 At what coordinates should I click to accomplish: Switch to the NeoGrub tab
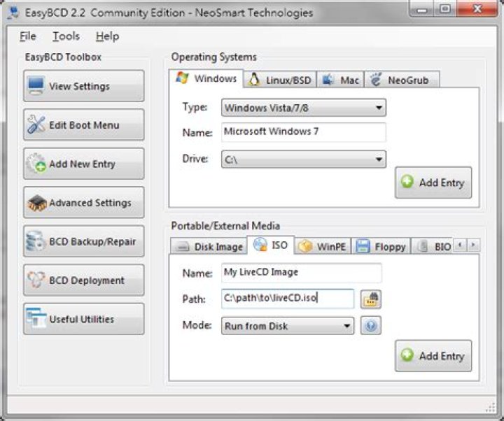coord(402,80)
